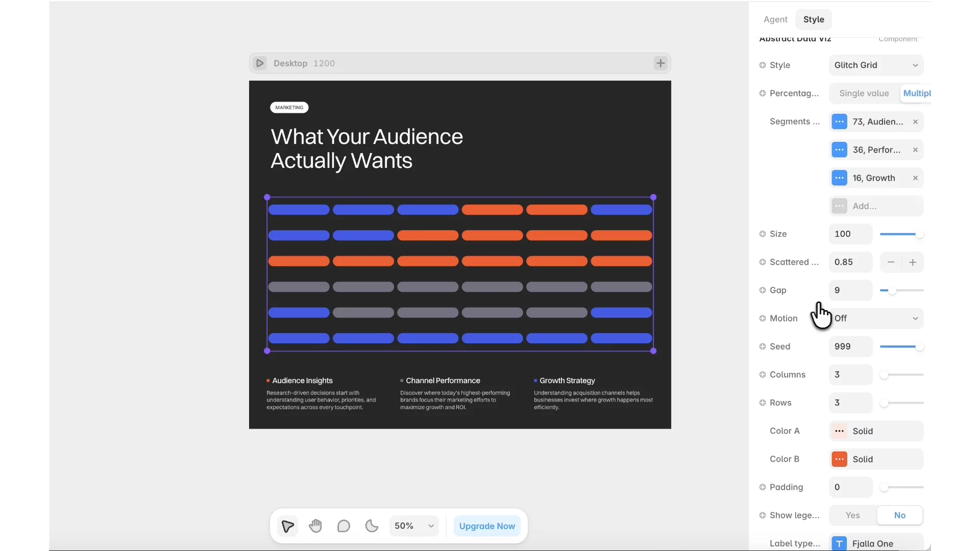
Task: Click the Gap value input field
Action: point(850,290)
